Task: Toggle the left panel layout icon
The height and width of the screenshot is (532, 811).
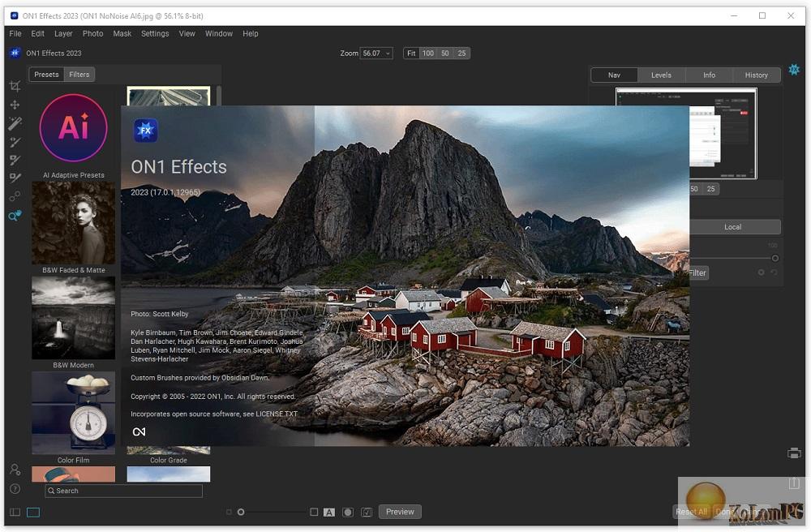Action: tap(15, 513)
